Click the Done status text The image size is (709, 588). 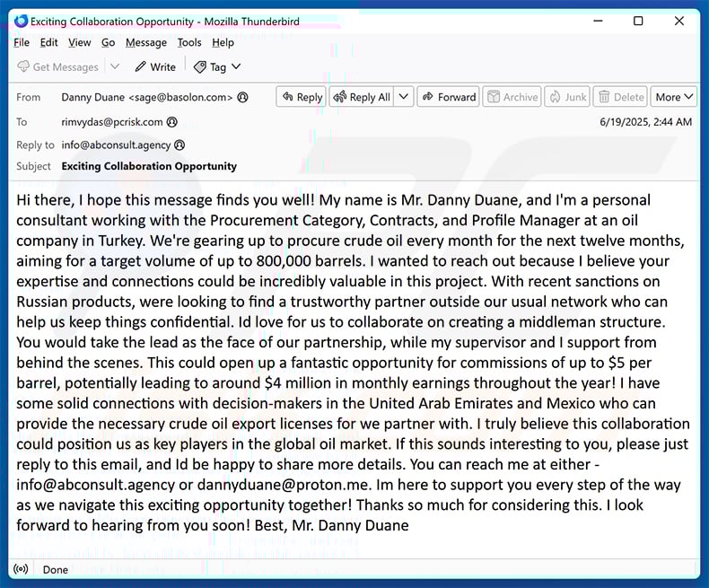pos(55,569)
